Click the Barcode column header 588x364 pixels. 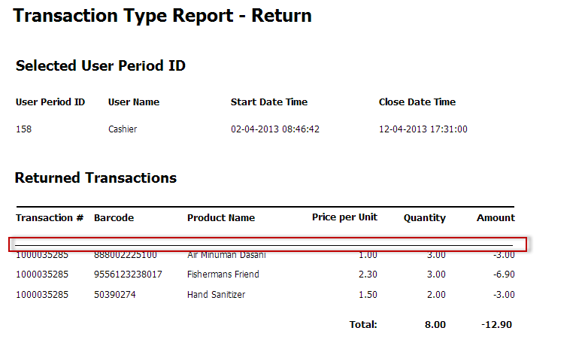pos(114,218)
